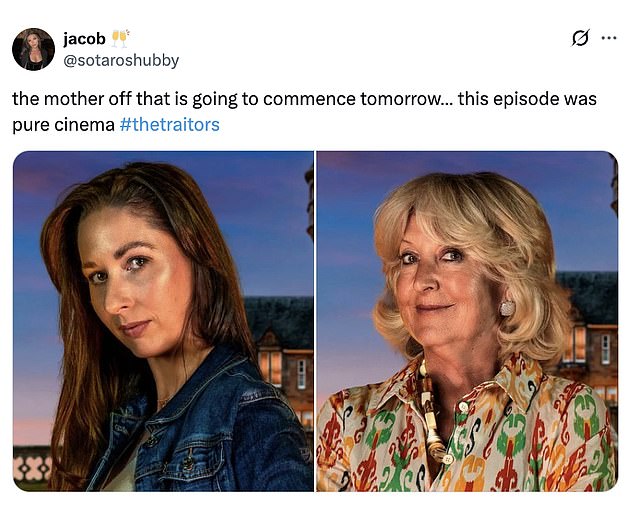Visit the @sotaroshubby handle
This screenshot has width=634, height=506.
click(121, 61)
